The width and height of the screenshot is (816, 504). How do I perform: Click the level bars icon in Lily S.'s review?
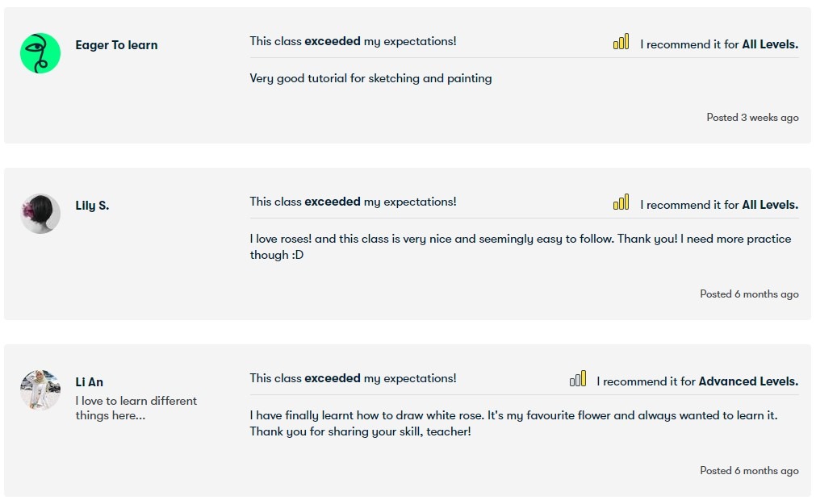tap(621, 202)
